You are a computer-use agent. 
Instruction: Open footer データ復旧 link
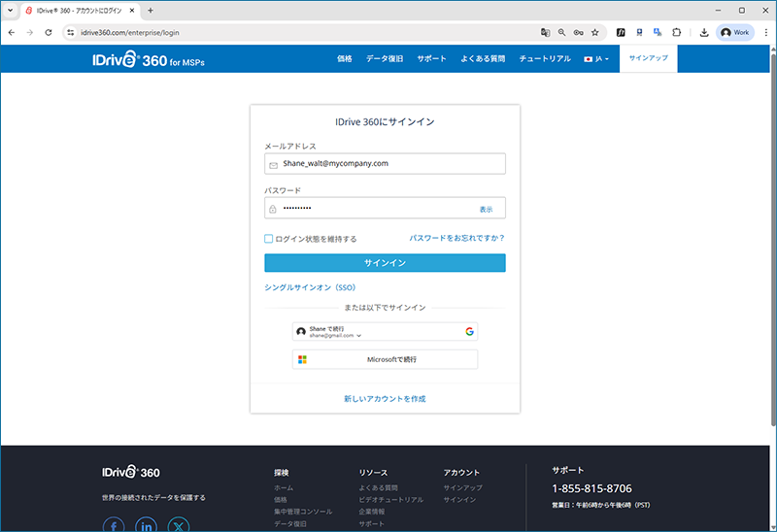(x=289, y=523)
